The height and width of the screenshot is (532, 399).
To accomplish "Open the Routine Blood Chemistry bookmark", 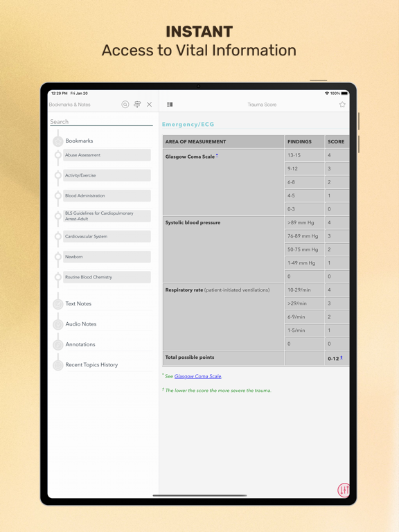I will (107, 277).
